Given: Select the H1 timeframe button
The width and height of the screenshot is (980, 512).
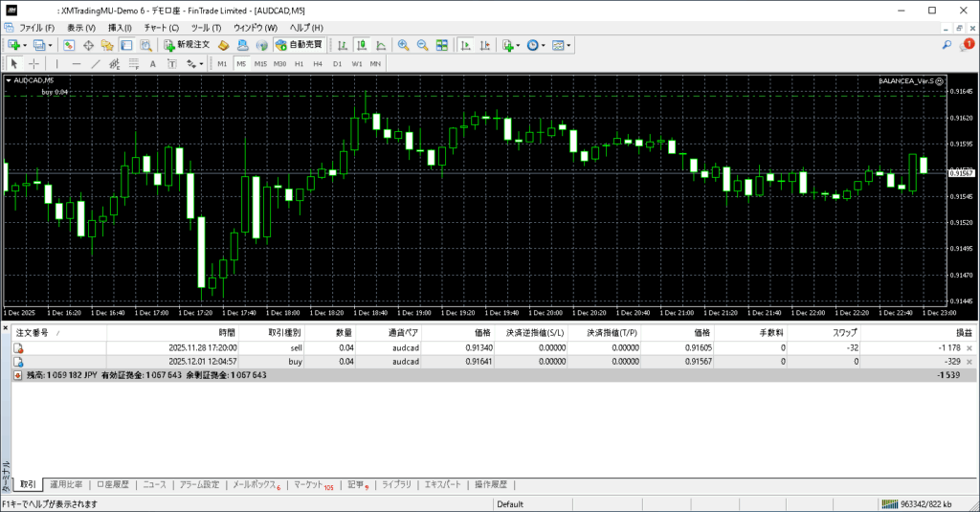Looking at the screenshot, I should pos(299,64).
